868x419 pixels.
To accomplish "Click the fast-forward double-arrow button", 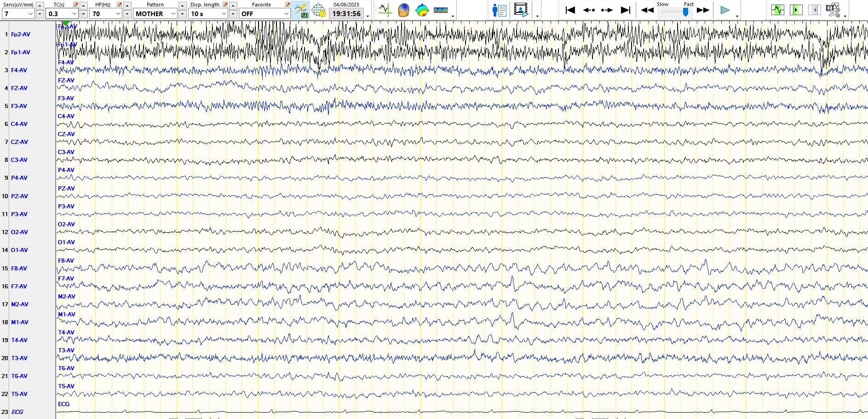I will point(703,10).
